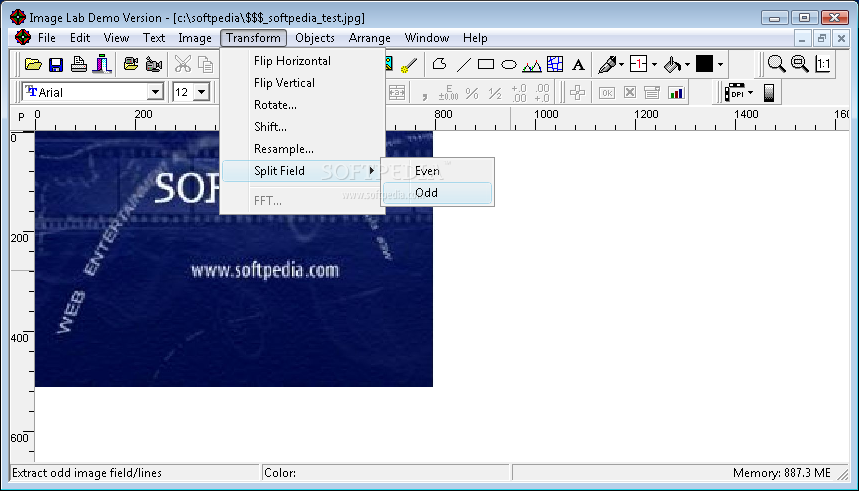
Task: Click the document icon left of File
Action: coord(22,38)
